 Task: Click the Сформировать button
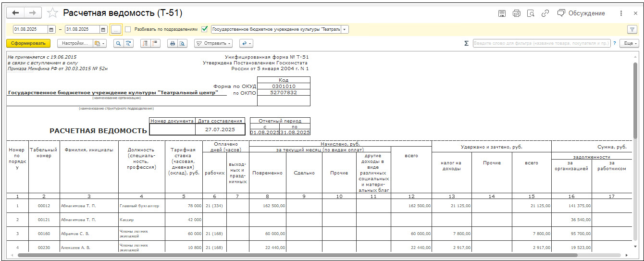(28, 43)
